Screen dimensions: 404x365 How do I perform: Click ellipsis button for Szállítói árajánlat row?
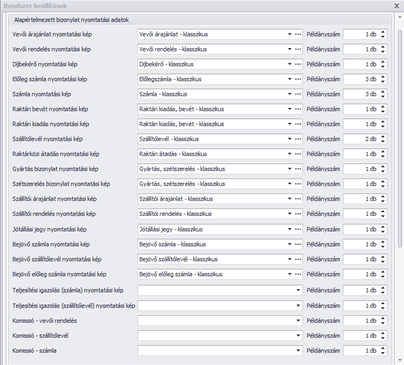click(x=298, y=199)
